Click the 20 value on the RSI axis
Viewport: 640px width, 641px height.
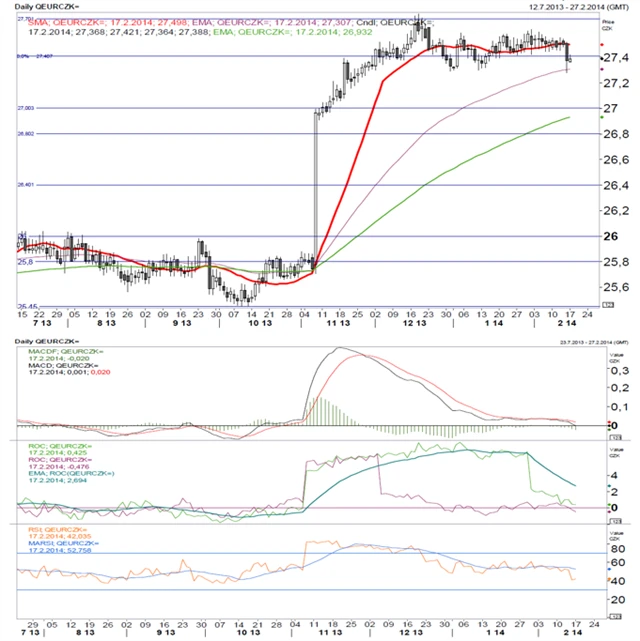[x=618, y=599]
